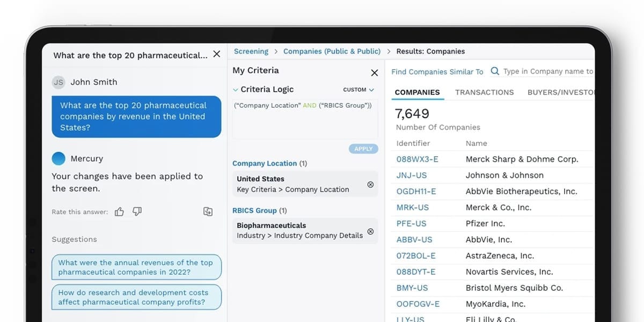Image resolution: width=644 pixels, height=322 pixels.
Task: Click Merck Sharp & Dohme Corp. name
Action: click(x=522, y=159)
